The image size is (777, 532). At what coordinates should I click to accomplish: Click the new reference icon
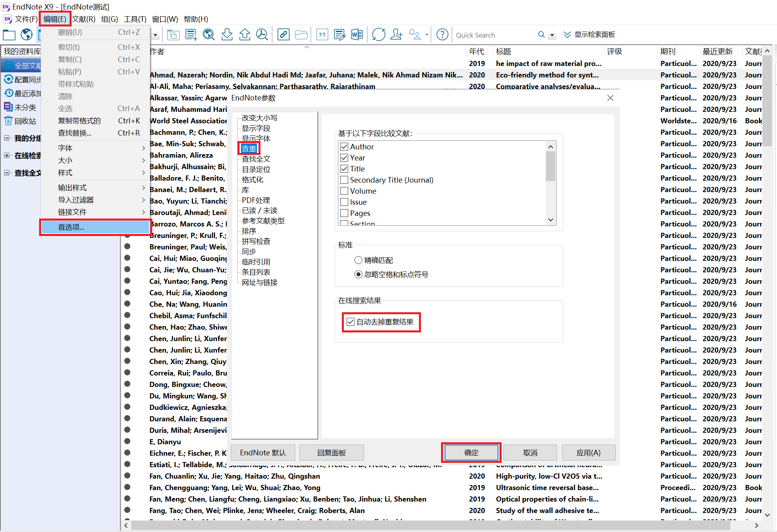[191, 35]
